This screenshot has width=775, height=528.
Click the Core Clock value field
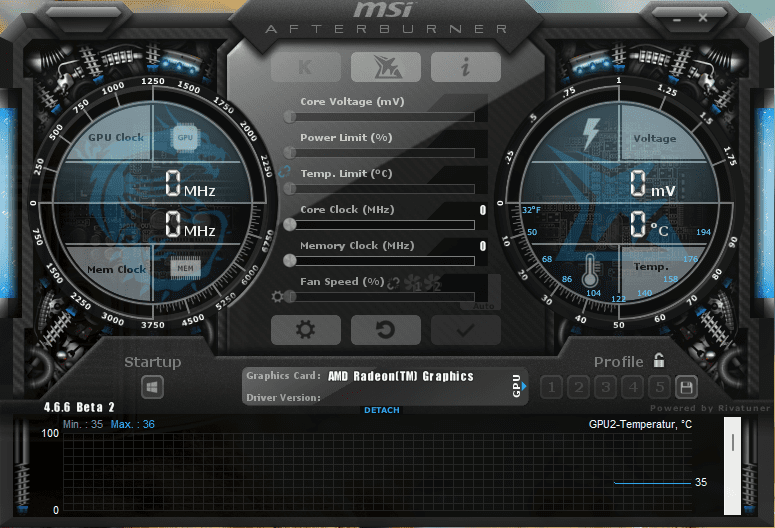(483, 210)
